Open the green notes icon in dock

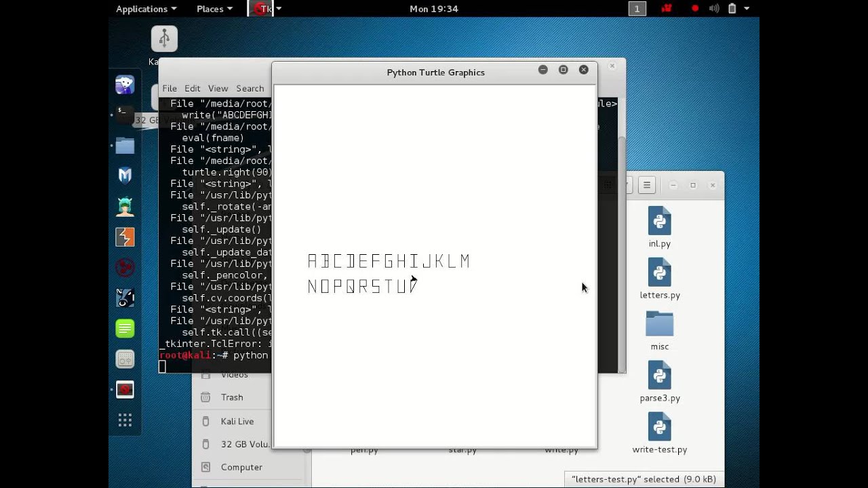(125, 329)
